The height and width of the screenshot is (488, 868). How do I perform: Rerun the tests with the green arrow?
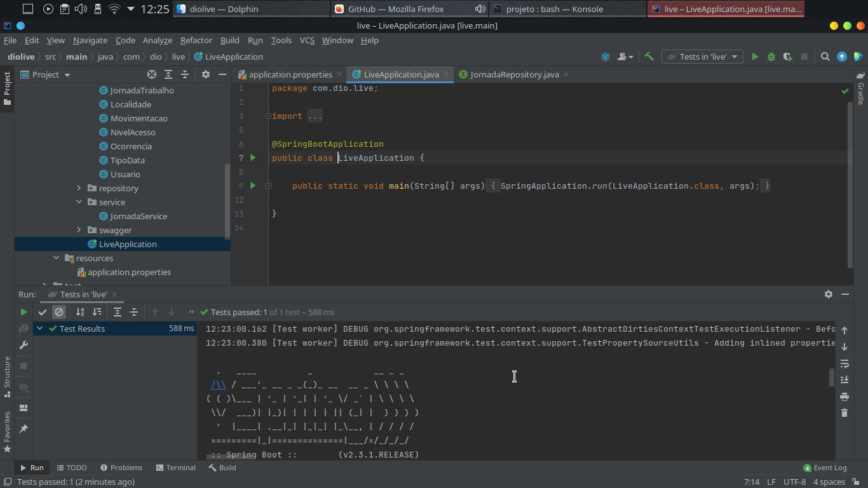pos(24,312)
